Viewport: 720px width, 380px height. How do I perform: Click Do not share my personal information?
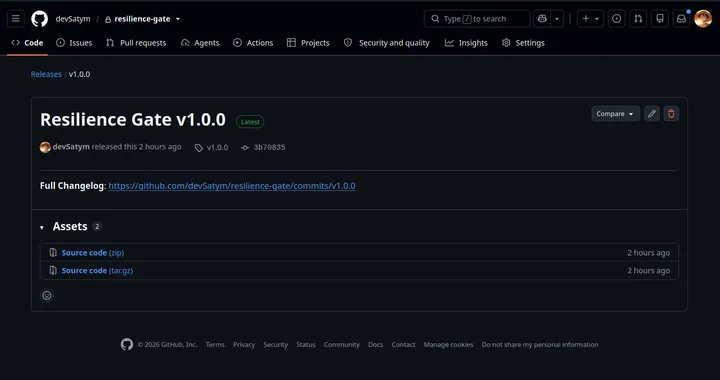[540, 345]
